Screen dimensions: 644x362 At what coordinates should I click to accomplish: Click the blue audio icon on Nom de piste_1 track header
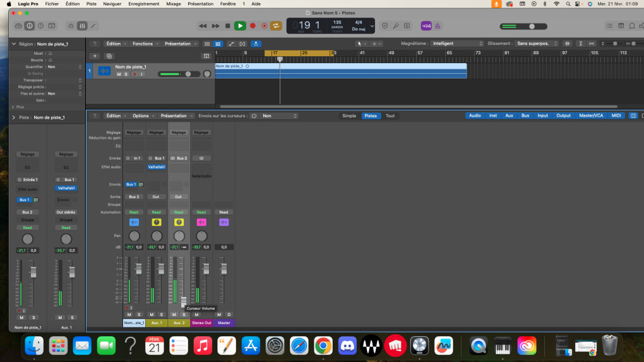coord(104,71)
